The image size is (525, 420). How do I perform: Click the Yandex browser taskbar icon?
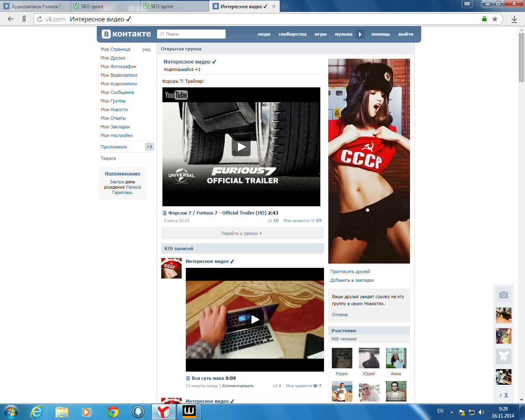pyautogui.click(x=164, y=412)
